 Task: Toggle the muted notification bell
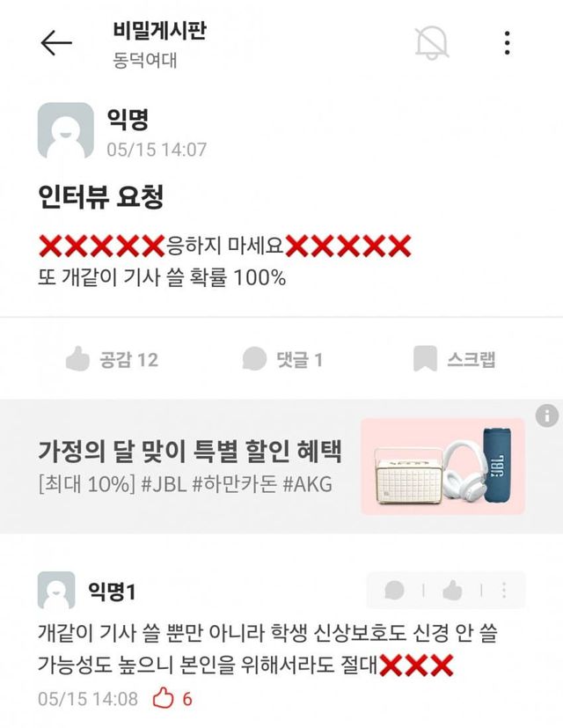coord(432,43)
